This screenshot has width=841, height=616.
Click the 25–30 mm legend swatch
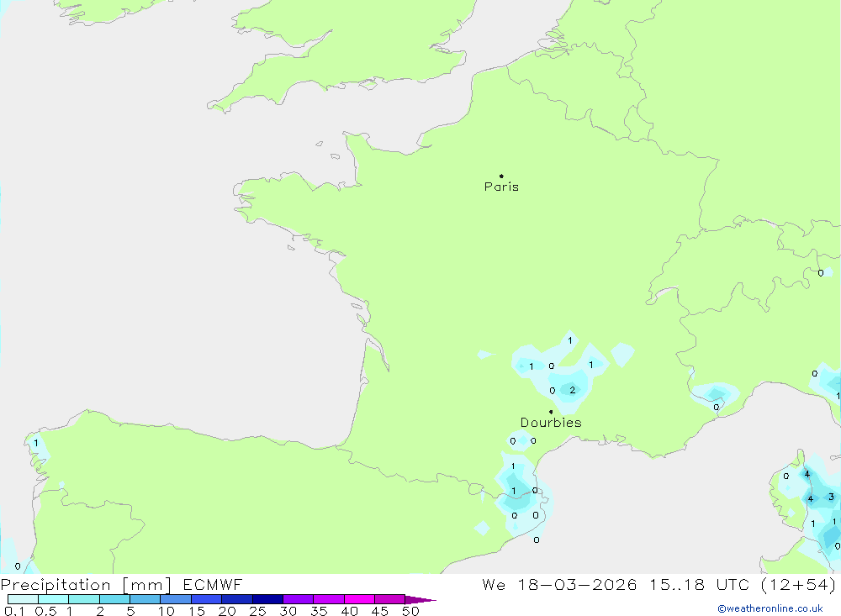267,599
